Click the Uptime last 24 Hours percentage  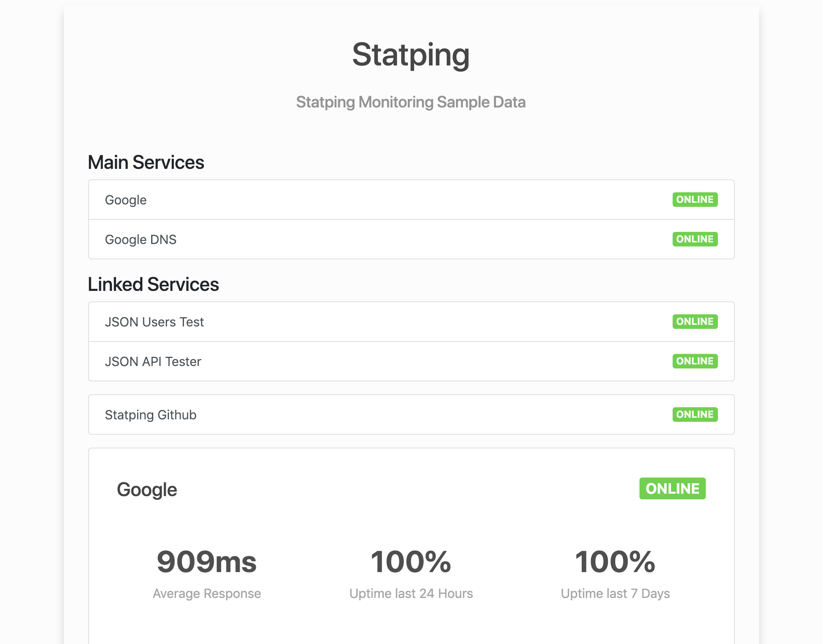(x=411, y=561)
